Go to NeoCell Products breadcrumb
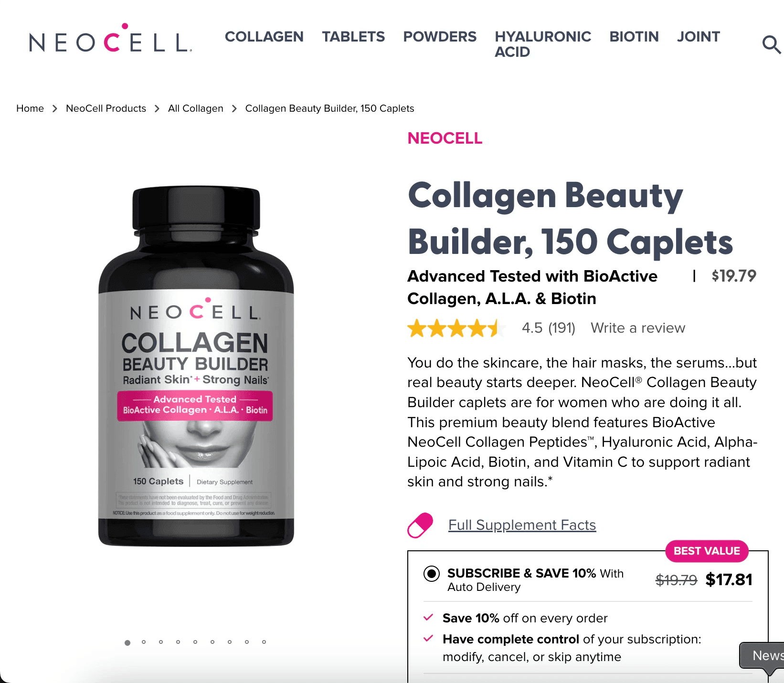This screenshot has height=683, width=784. click(x=106, y=108)
